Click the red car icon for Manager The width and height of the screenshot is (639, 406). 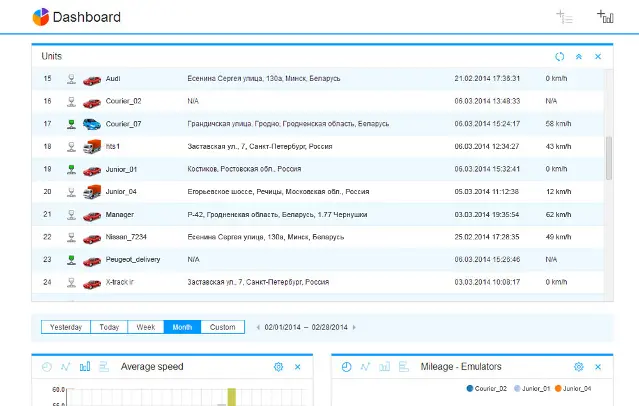(x=92, y=216)
